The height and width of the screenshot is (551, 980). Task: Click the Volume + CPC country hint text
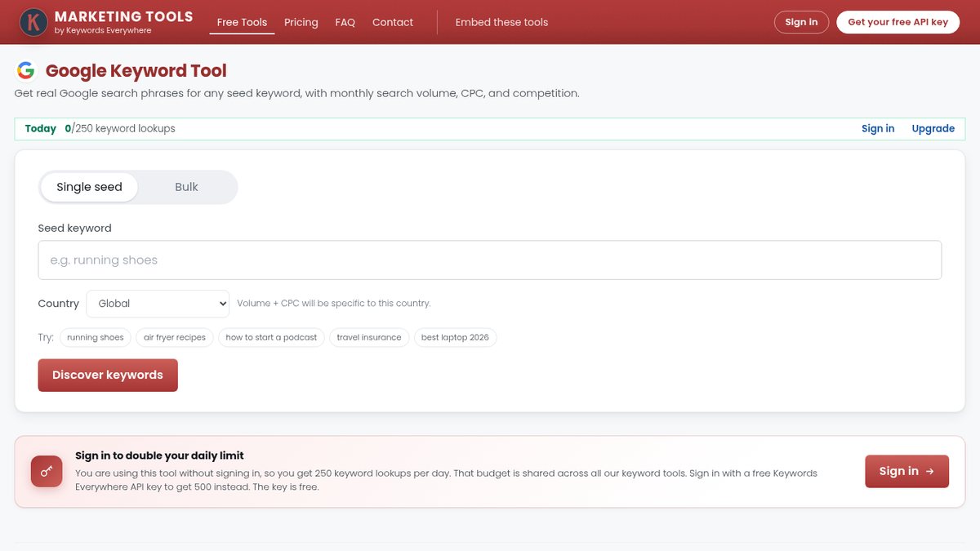coord(333,303)
